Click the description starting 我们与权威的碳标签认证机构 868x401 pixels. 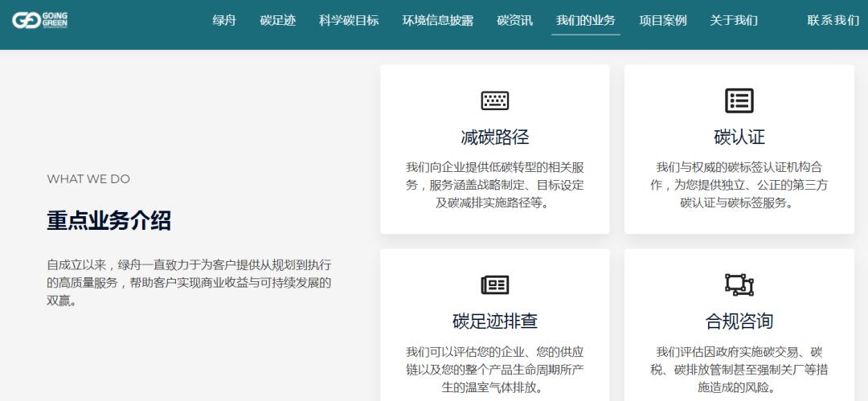tap(739, 185)
